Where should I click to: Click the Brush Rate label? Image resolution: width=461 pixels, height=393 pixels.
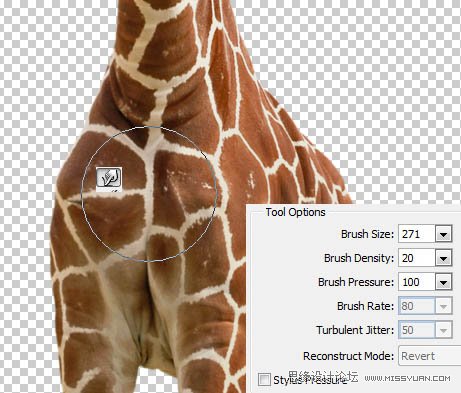[366, 306]
